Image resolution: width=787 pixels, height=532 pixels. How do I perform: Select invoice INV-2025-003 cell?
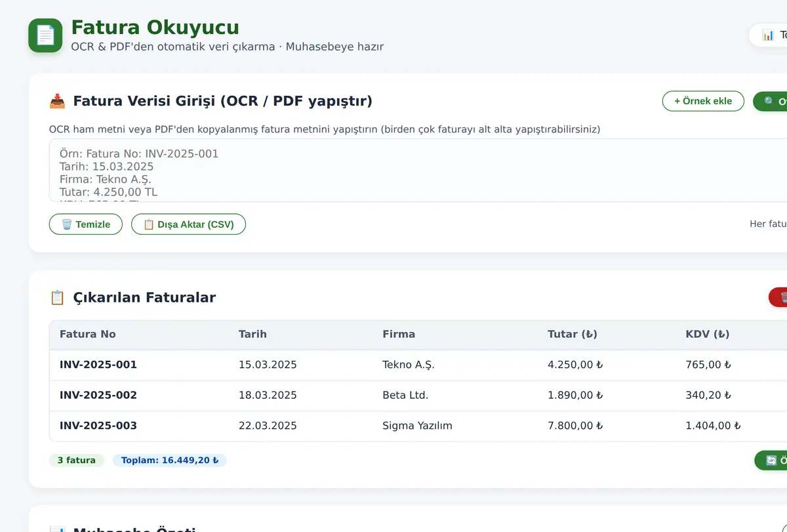[98, 426]
